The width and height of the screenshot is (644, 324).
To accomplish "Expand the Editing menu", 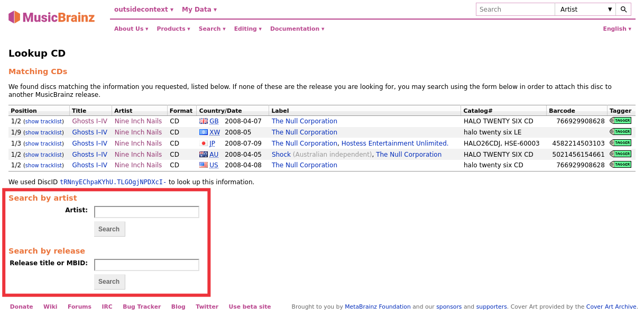I will (x=248, y=29).
